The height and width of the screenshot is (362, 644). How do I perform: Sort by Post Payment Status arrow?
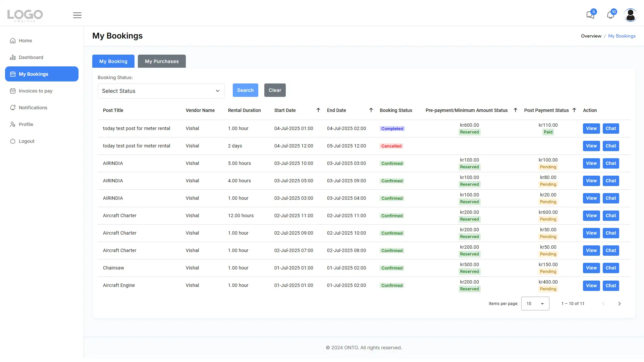pos(574,110)
